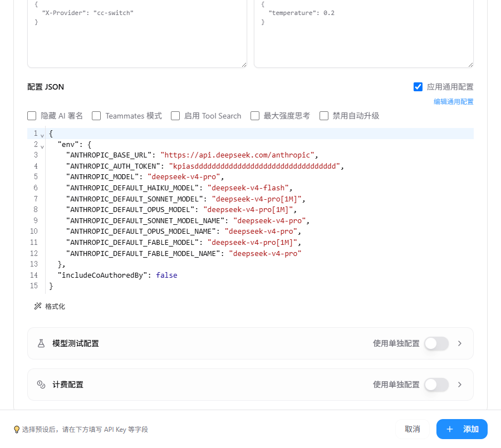The height and width of the screenshot is (448, 501).
Task: Click the 格式化 button
Action: pos(50,306)
